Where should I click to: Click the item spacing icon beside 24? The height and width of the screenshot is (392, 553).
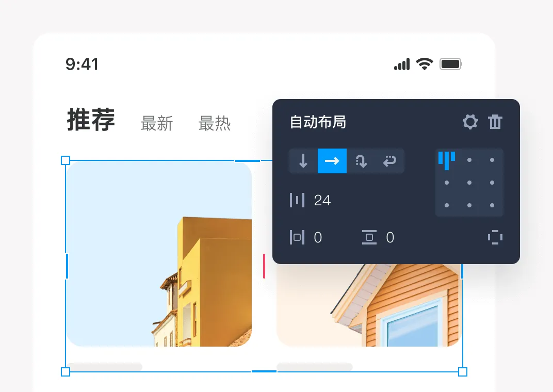point(297,200)
